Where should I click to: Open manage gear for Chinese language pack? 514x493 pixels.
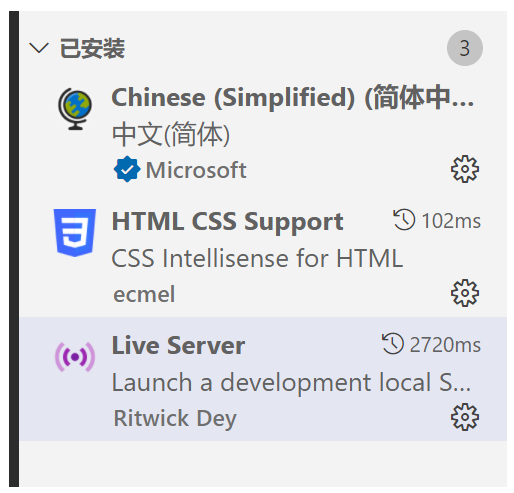tap(465, 169)
